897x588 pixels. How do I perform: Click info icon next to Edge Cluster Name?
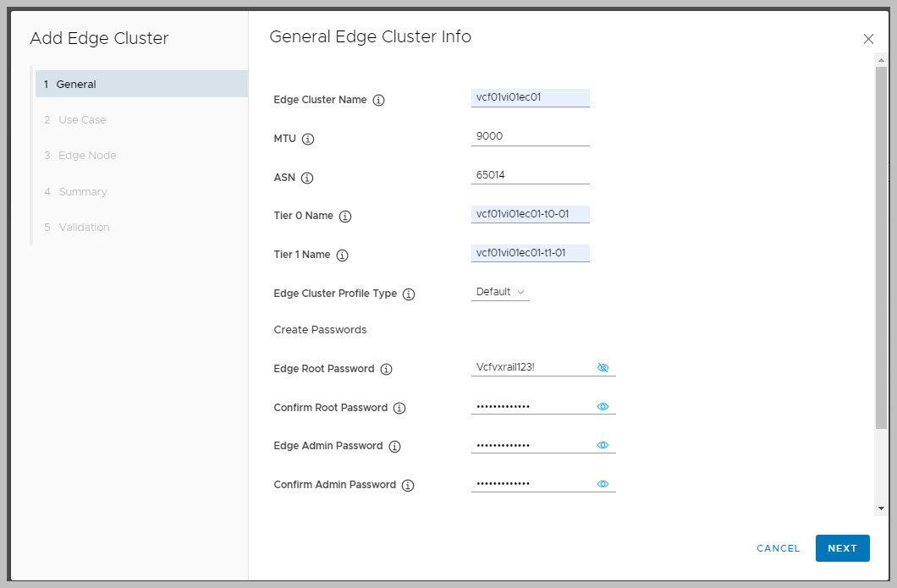coord(378,100)
